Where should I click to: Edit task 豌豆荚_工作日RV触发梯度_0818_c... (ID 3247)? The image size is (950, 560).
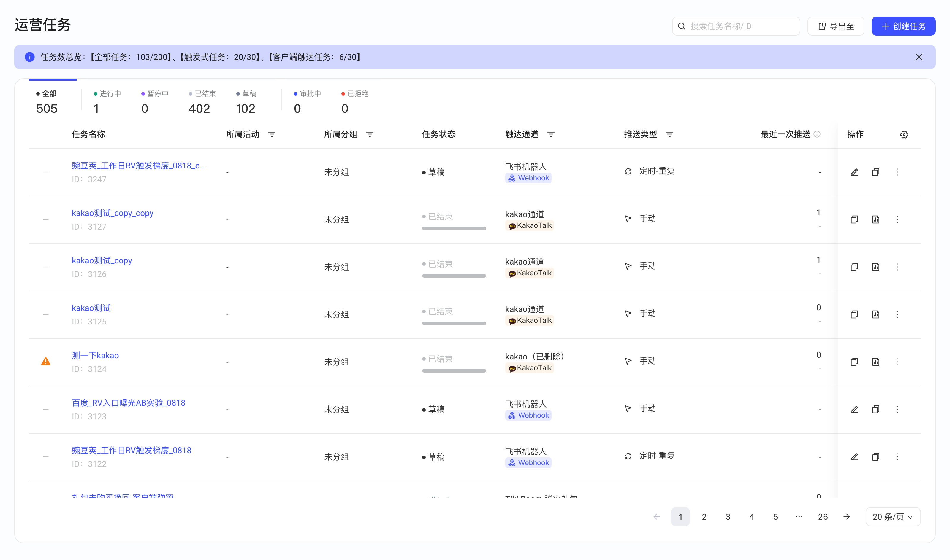click(854, 172)
